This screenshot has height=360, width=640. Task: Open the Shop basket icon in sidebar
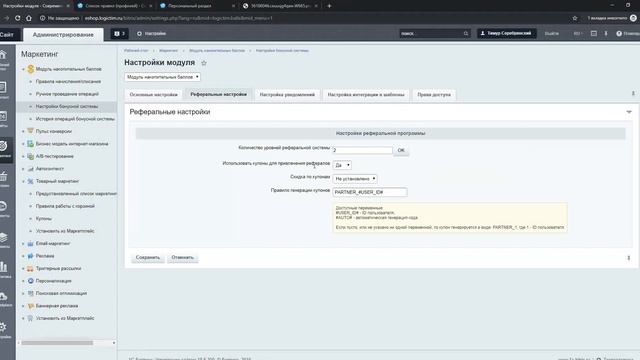tap(3, 176)
